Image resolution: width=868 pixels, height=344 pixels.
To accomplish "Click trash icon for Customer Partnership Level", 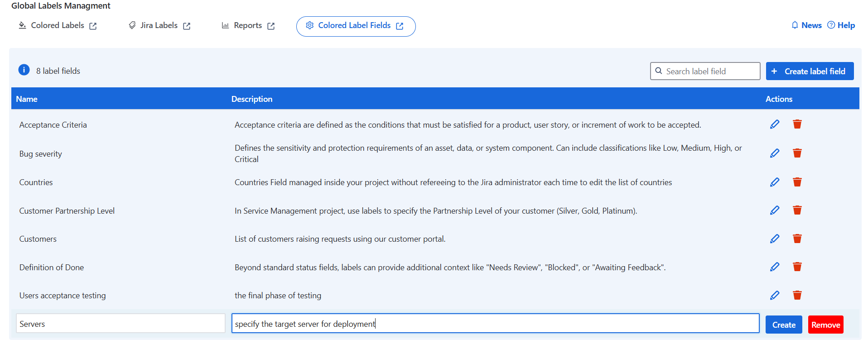I will pyautogui.click(x=797, y=210).
